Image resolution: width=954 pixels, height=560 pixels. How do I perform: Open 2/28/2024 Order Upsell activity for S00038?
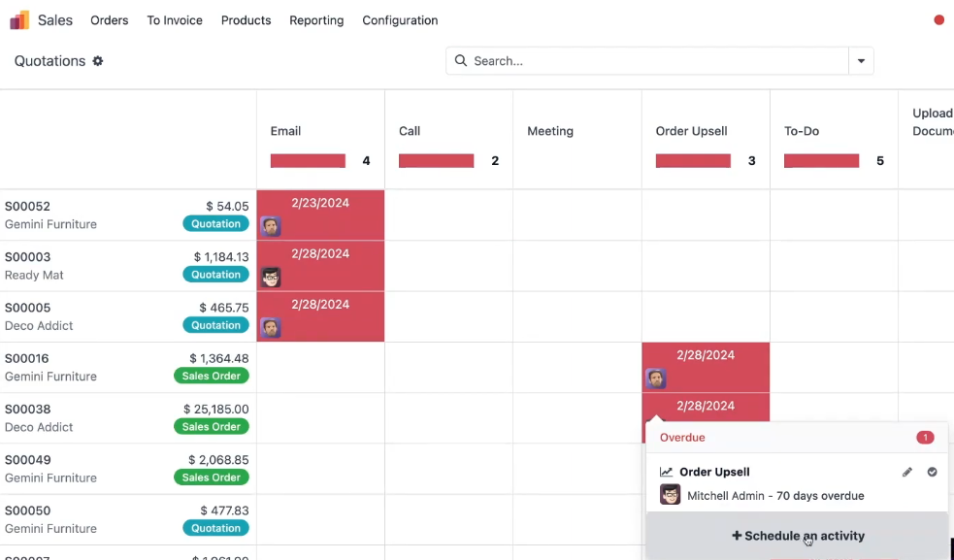tap(706, 406)
